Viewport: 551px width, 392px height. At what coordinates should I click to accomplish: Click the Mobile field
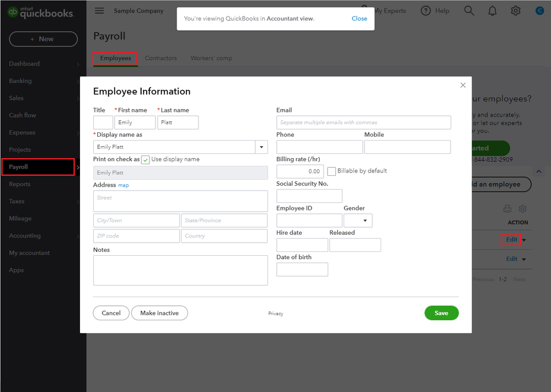pyautogui.click(x=407, y=147)
